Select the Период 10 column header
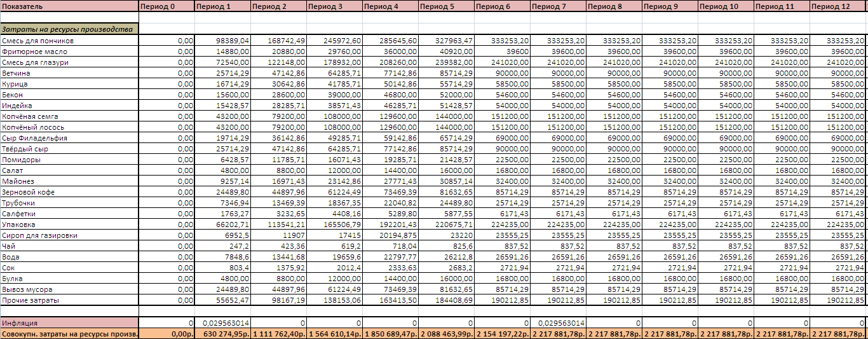The height and width of the screenshot is (339, 868). pyautogui.click(x=726, y=6)
